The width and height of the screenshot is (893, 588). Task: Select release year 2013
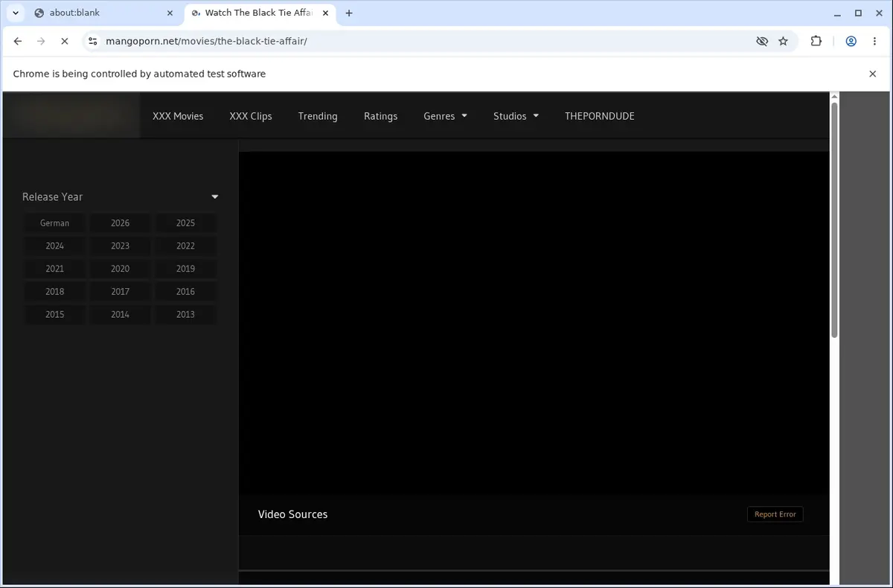click(185, 315)
